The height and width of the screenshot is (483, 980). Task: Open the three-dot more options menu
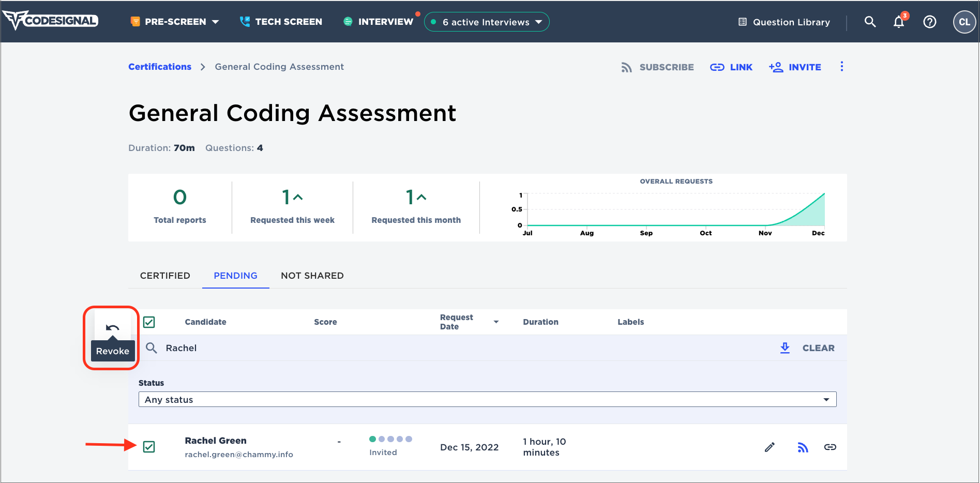point(842,66)
